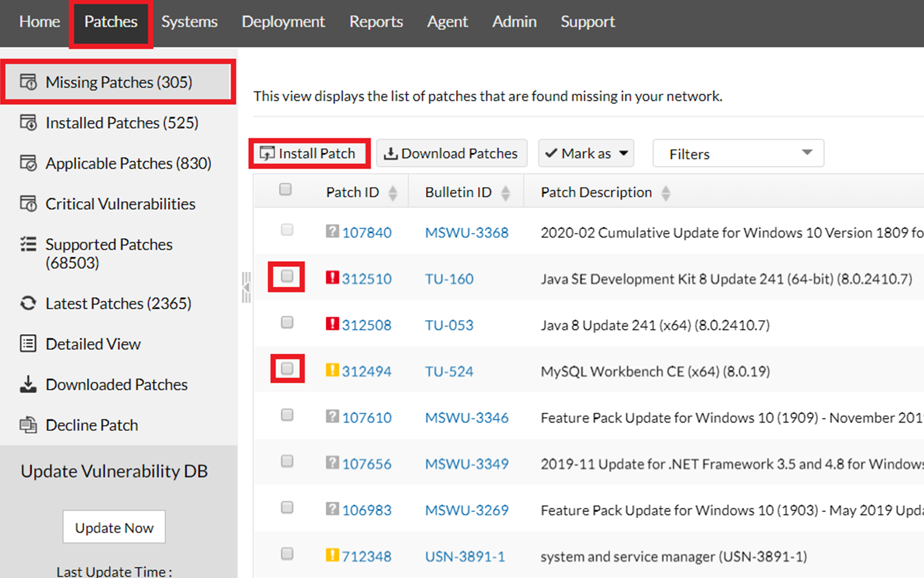The image size is (924, 578).
Task: Select the Install Patch icon
Action: point(267,153)
